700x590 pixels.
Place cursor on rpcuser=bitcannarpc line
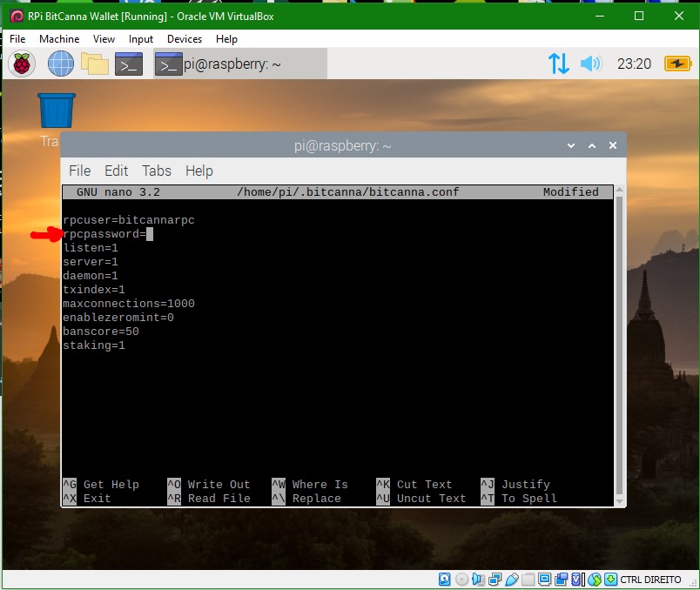[x=129, y=220]
